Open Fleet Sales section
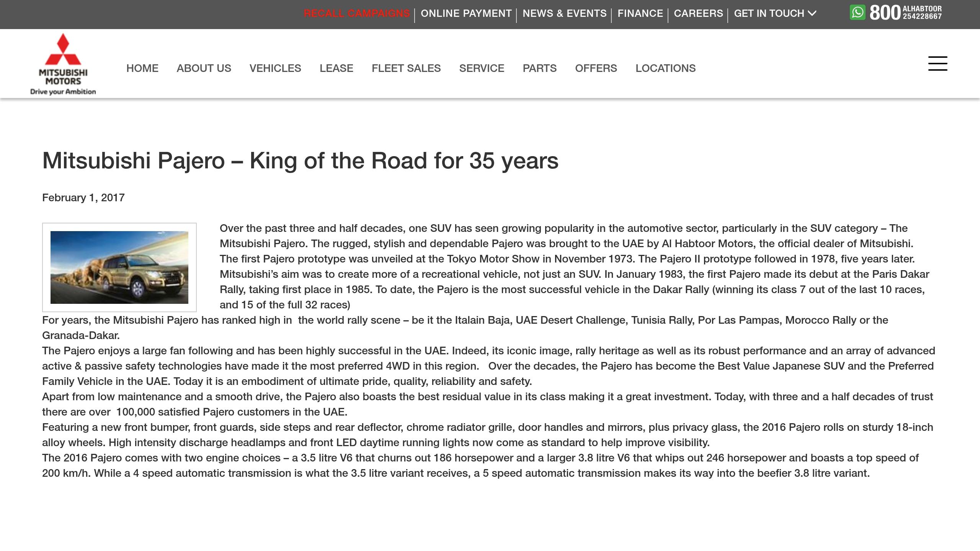 click(406, 68)
